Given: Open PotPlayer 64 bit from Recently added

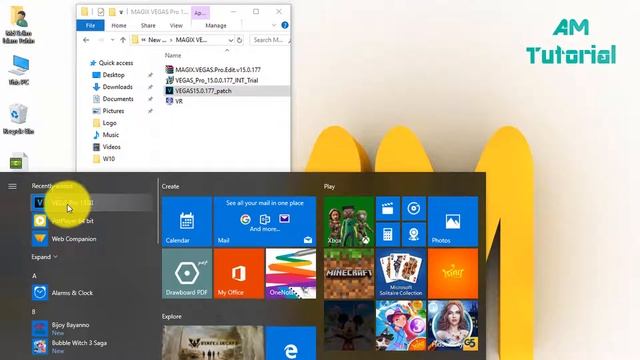Looking at the screenshot, I should [x=92, y=221].
